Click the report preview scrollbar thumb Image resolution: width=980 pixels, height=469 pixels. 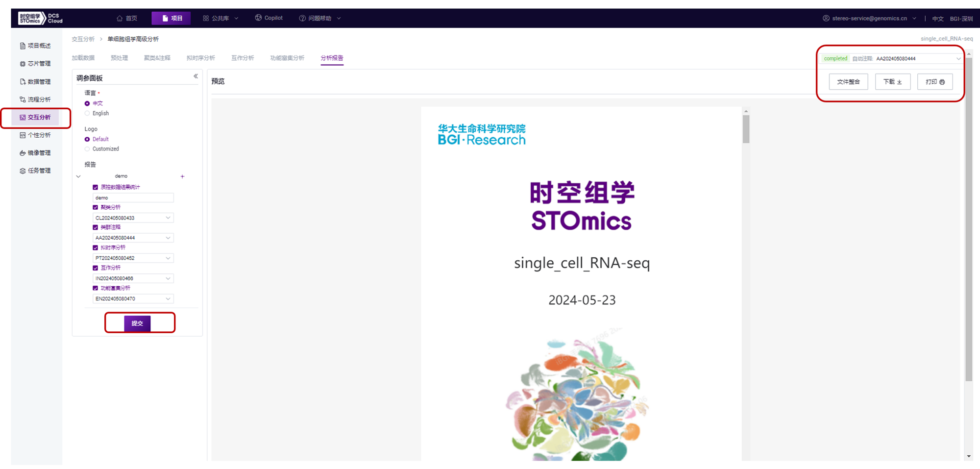point(746,129)
